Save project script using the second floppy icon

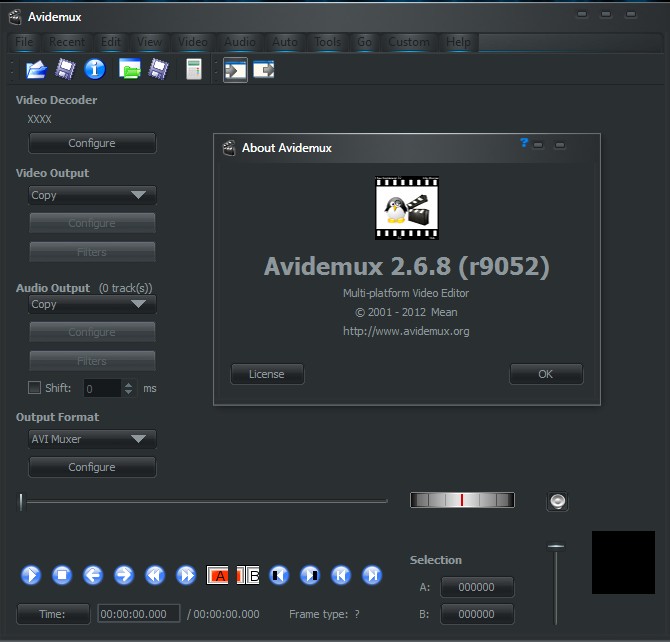159,69
